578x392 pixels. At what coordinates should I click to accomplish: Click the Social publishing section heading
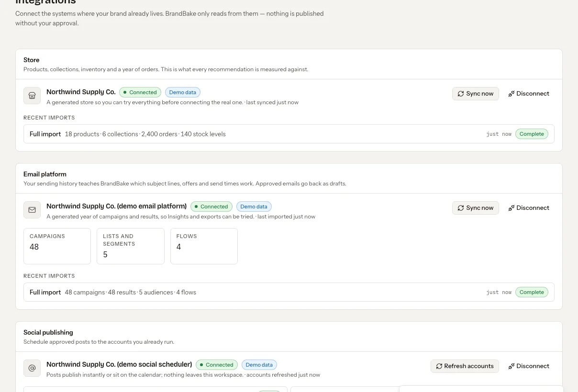pyautogui.click(x=48, y=332)
